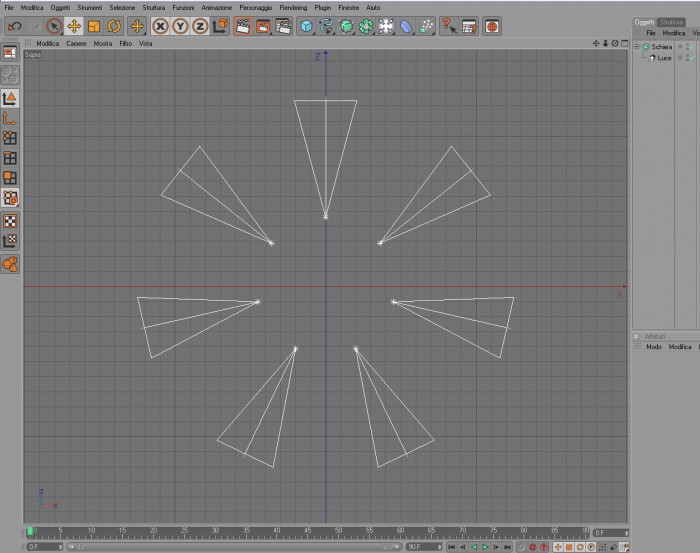This screenshot has height=553, width=700.
Task: Select the Luce object
Action: coord(664,58)
